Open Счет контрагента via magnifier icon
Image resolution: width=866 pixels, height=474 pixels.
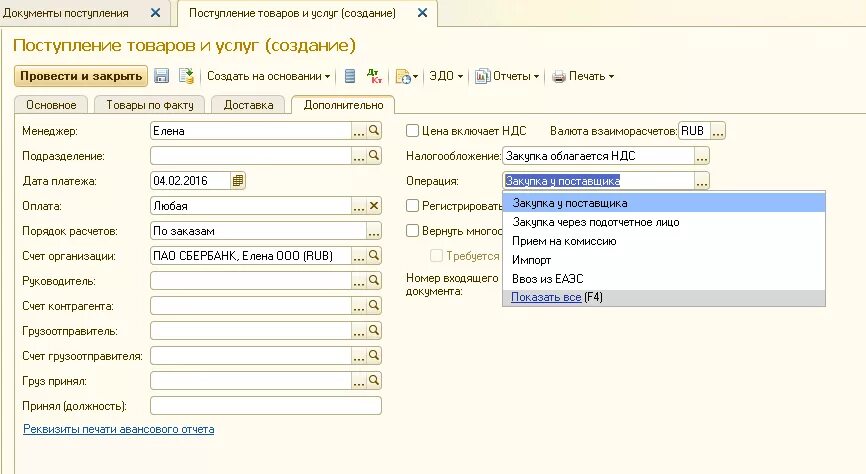(374, 306)
